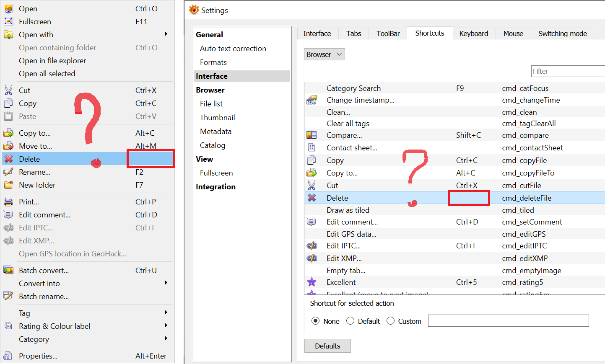Screen dimensions: 605x364
Task: Switch to the Switching mode tab
Action: click(562, 34)
